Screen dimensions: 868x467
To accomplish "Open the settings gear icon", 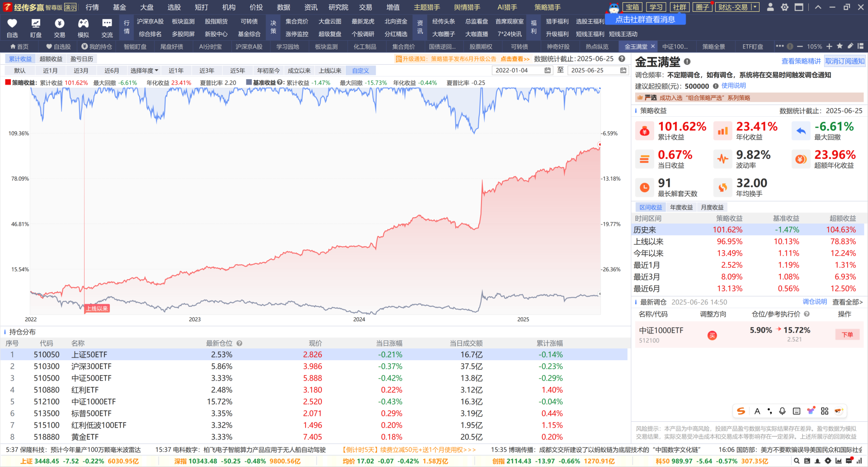I will (784, 7).
